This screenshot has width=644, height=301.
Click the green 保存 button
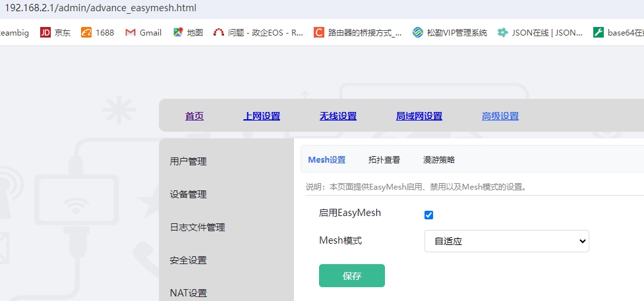(x=352, y=275)
